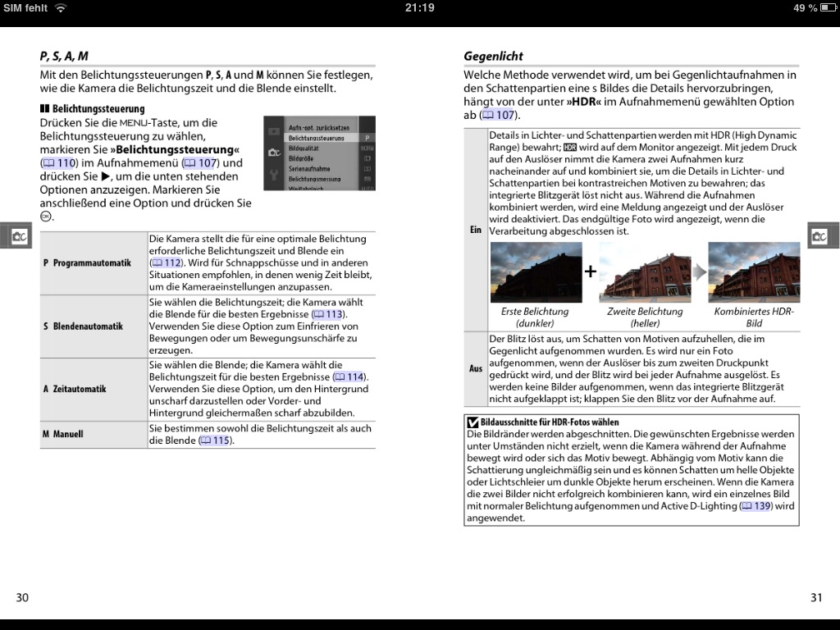Tap the Kombiniertes HDR-Bild photo
840x630 pixels.
[x=753, y=272]
